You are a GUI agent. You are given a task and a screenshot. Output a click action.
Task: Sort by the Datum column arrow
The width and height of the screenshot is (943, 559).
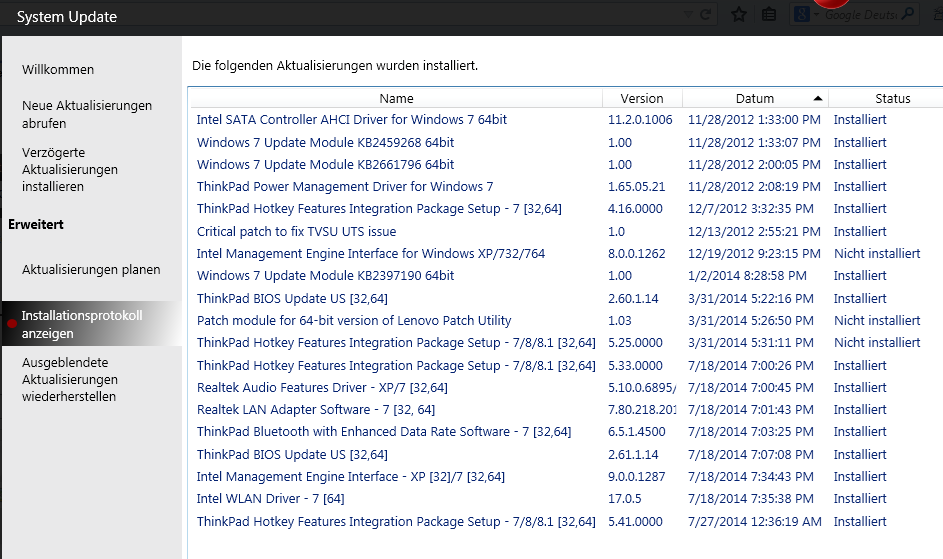tap(817, 98)
